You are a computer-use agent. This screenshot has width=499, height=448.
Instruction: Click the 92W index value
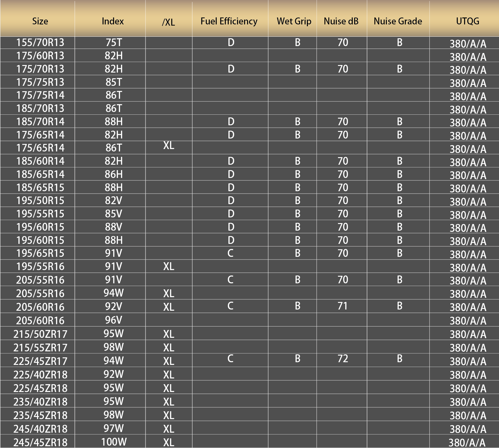click(x=114, y=374)
